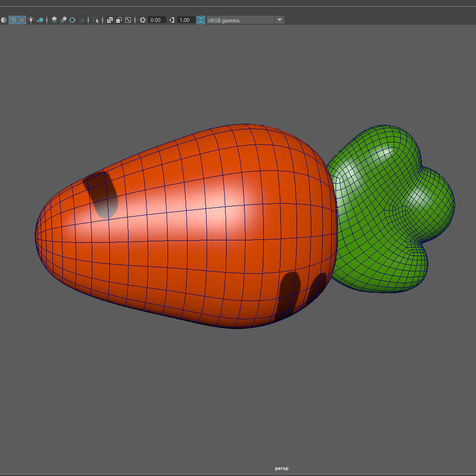The image size is (476, 476).
Task: Click exposure value field showing 0.00
Action: point(157,20)
